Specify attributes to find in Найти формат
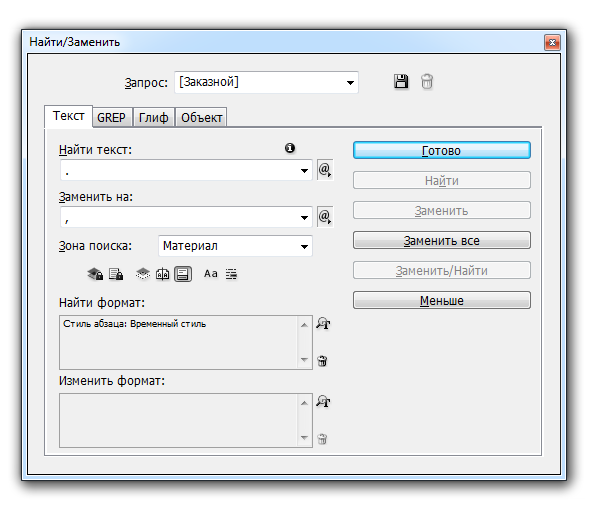Viewport: 595px width, 514px height. 323,324
